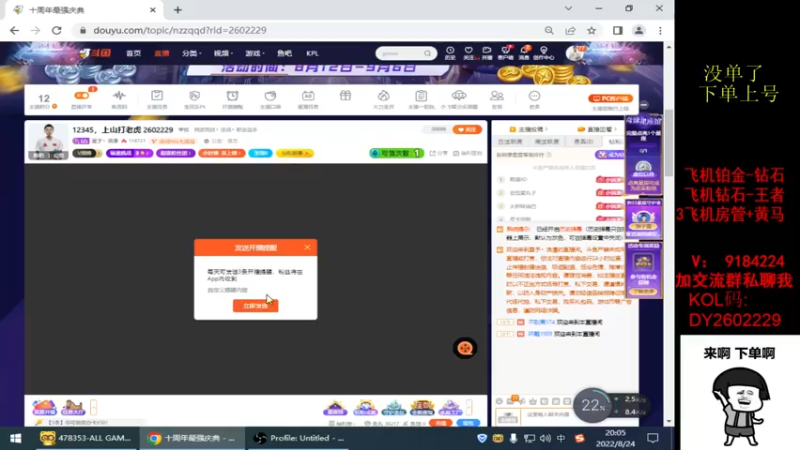Reload the page in Chrome
800x450 pixels.
[x=57, y=30]
